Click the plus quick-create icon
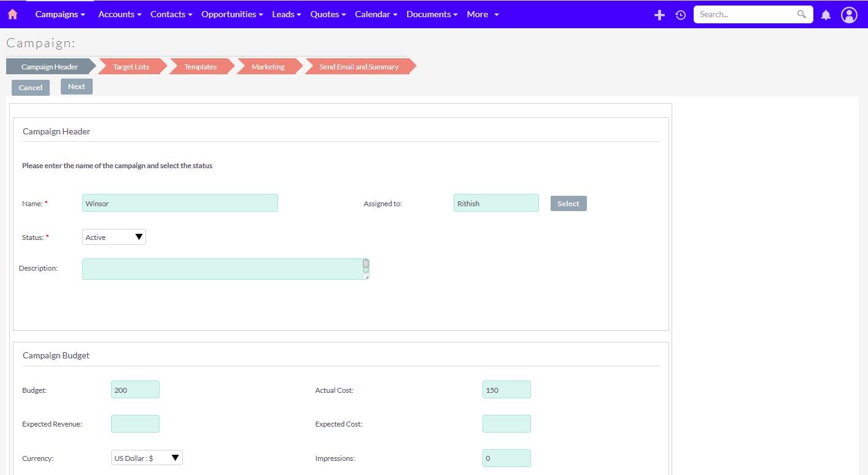This screenshot has width=868, height=475. click(x=659, y=15)
